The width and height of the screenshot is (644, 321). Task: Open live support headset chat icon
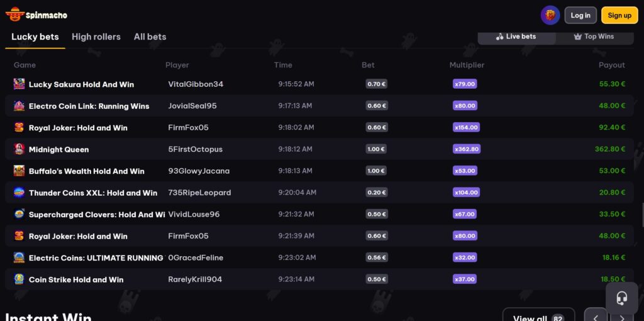(622, 298)
